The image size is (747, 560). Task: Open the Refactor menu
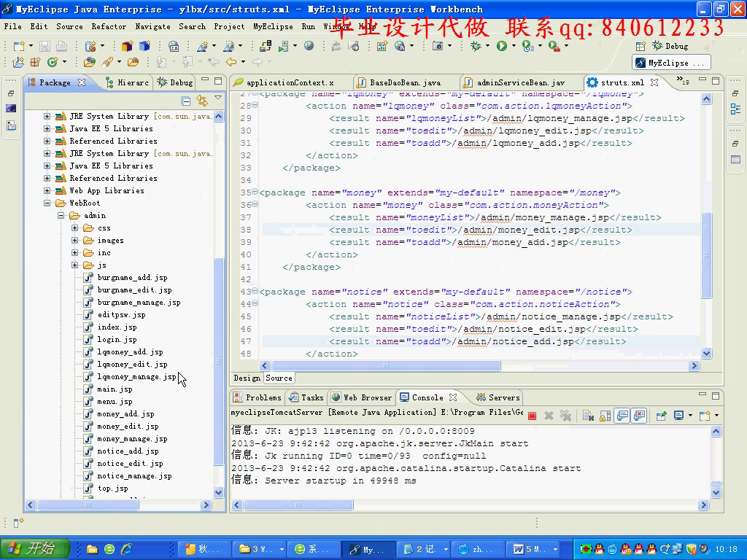pos(109,26)
